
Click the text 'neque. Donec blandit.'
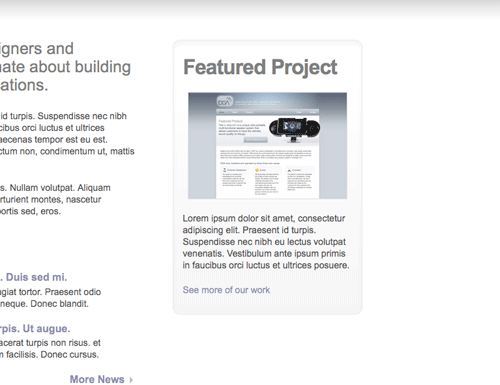[x=44, y=304]
